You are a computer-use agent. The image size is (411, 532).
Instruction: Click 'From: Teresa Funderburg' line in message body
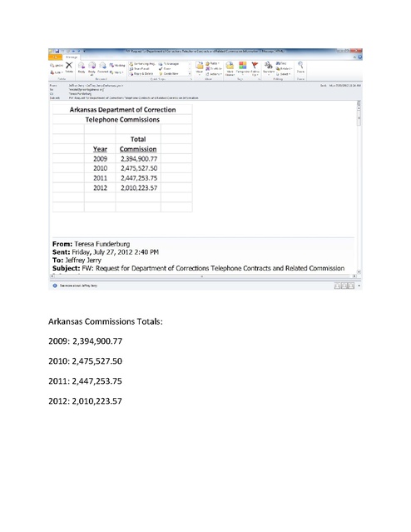(91, 244)
